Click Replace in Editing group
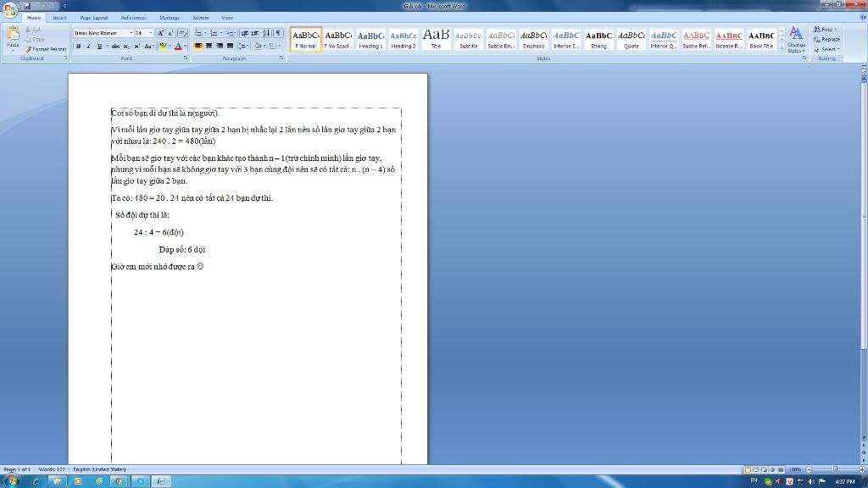Screen dimensions: 868x488 (826, 39)
